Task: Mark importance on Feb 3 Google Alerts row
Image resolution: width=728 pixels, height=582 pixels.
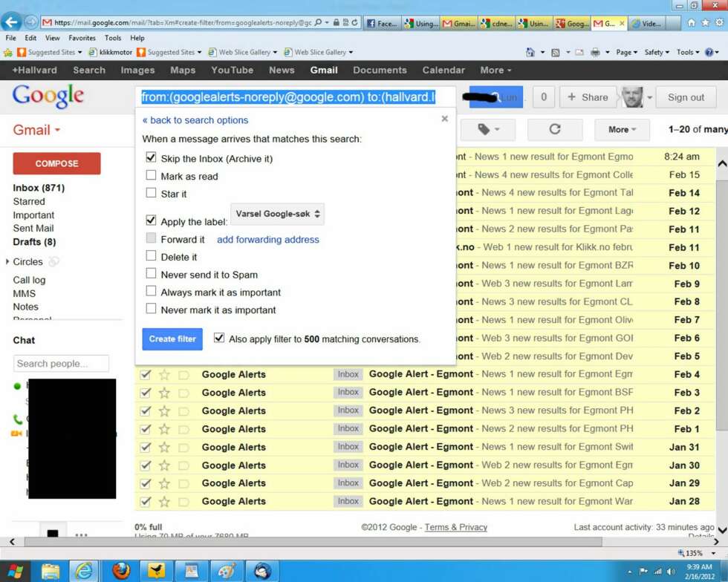Action: [x=184, y=393]
